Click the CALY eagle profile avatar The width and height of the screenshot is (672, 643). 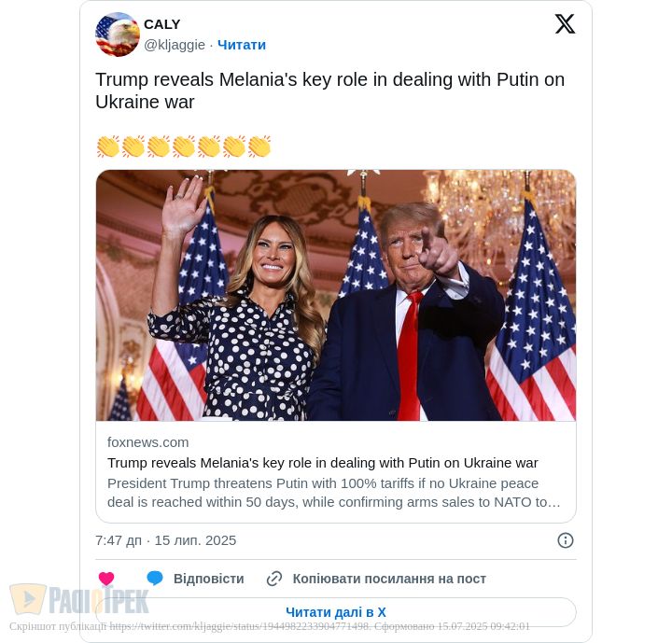tap(118, 35)
